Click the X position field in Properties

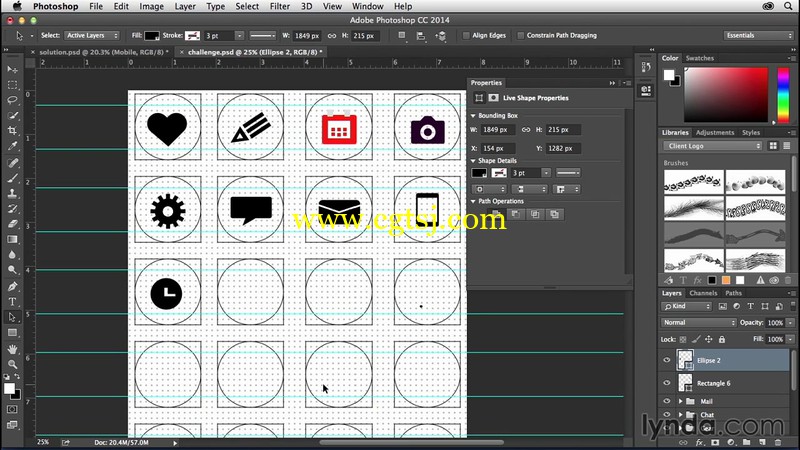click(x=497, y=148)
